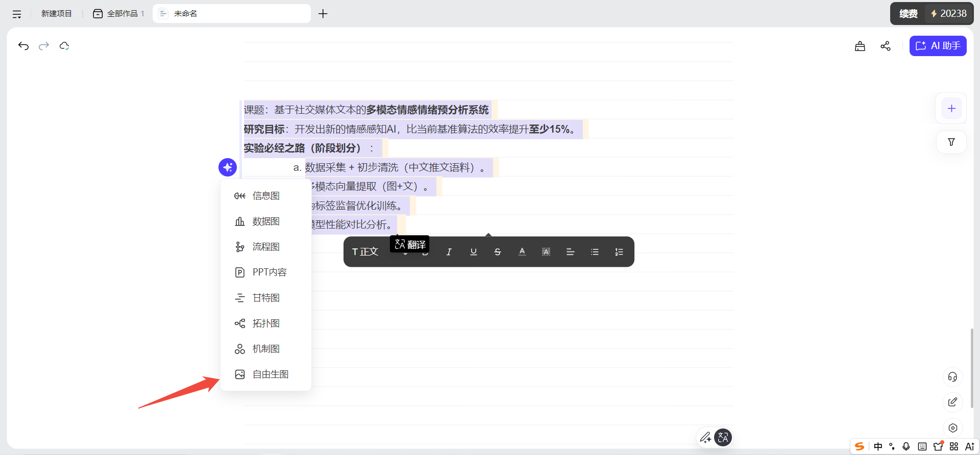Add a new tab with the plus icon

[323, 14]
